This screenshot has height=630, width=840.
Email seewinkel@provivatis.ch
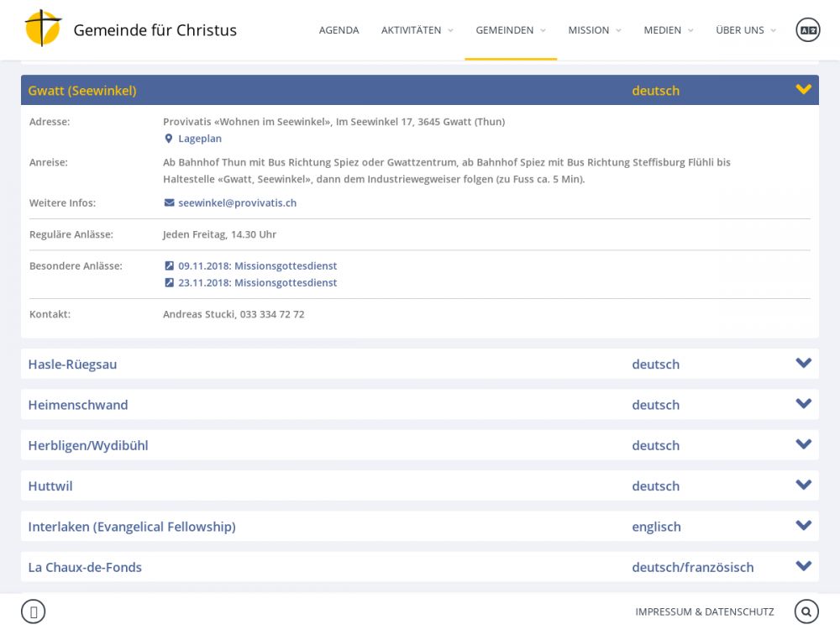tap(237, 203)
